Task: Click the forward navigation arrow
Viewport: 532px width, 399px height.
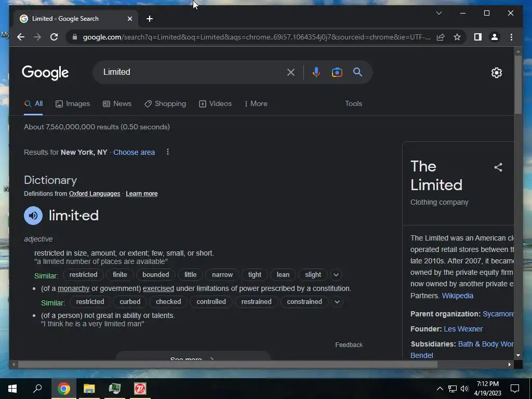Action: [x=37, y=37]
